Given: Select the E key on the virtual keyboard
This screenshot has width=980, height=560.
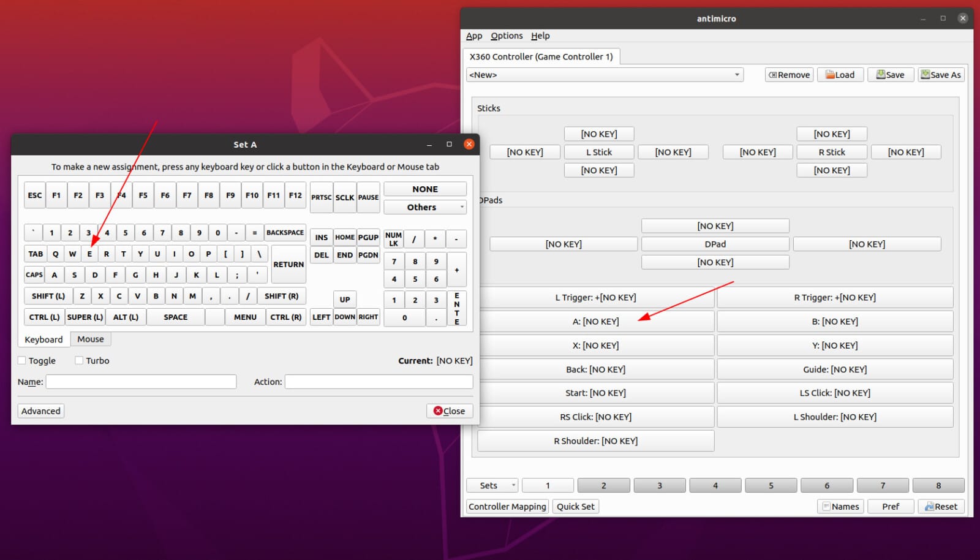Looking at the screenshot, I should 89,253.
